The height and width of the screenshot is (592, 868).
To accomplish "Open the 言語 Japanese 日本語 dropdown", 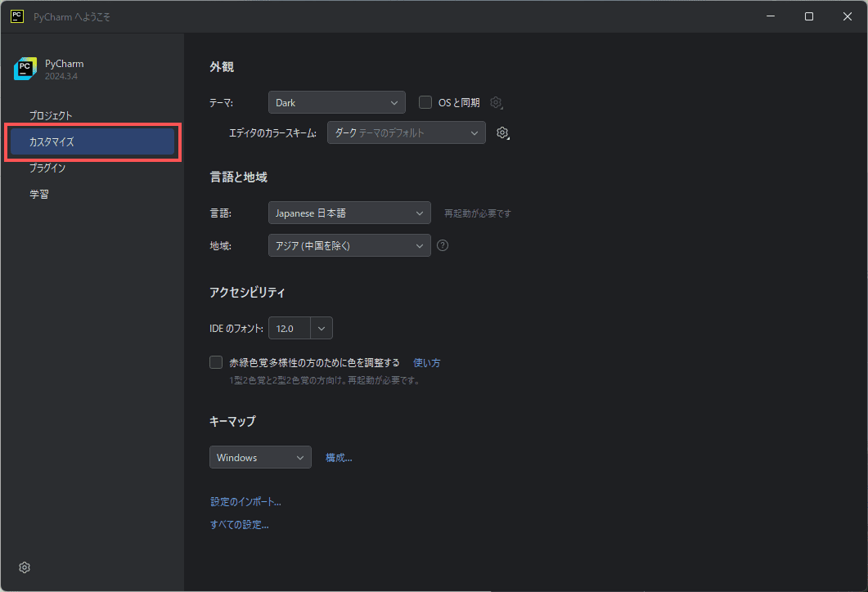I will click(x=349, y=213).
